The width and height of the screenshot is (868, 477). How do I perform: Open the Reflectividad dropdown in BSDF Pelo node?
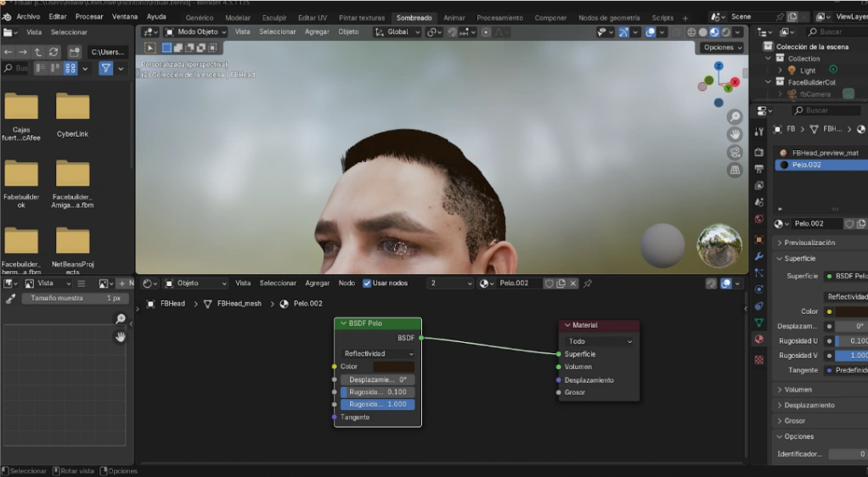pos(378,354)
